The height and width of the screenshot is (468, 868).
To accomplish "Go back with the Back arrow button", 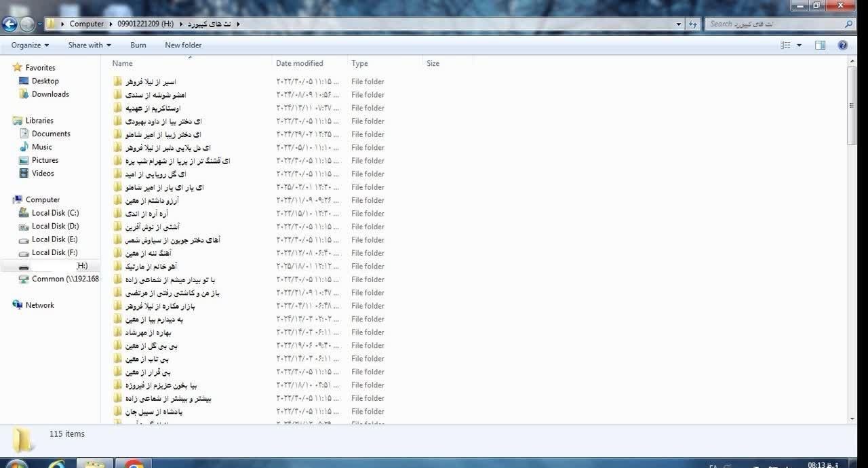I will coord(9,24).
